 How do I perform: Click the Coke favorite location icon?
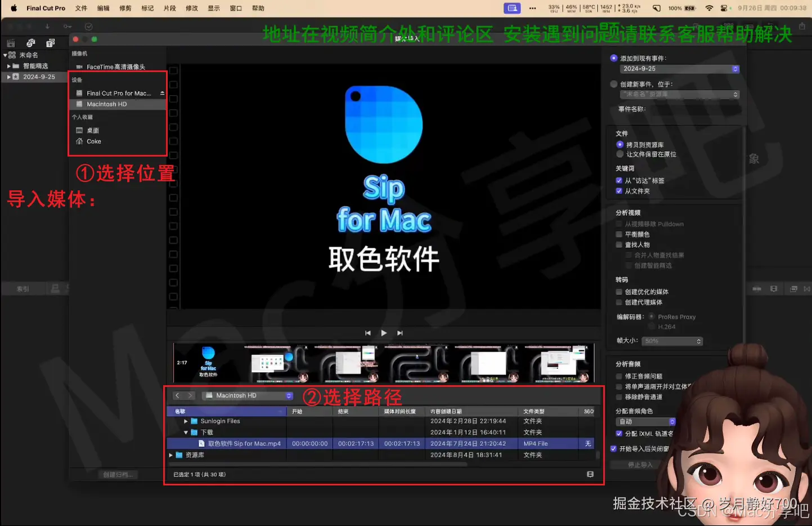(79, 141)
